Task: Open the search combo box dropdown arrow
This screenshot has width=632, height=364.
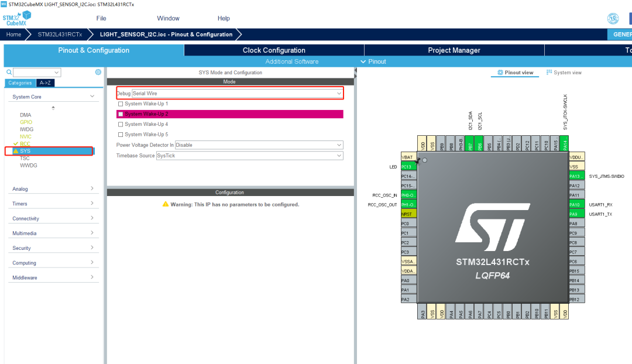Action: tap(56, 73)
